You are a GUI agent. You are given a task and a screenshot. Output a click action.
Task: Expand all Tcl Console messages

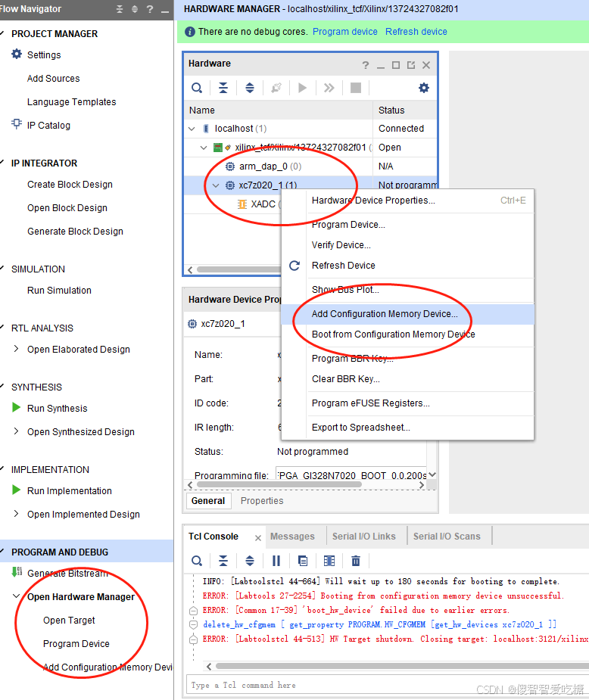(250, 562)
